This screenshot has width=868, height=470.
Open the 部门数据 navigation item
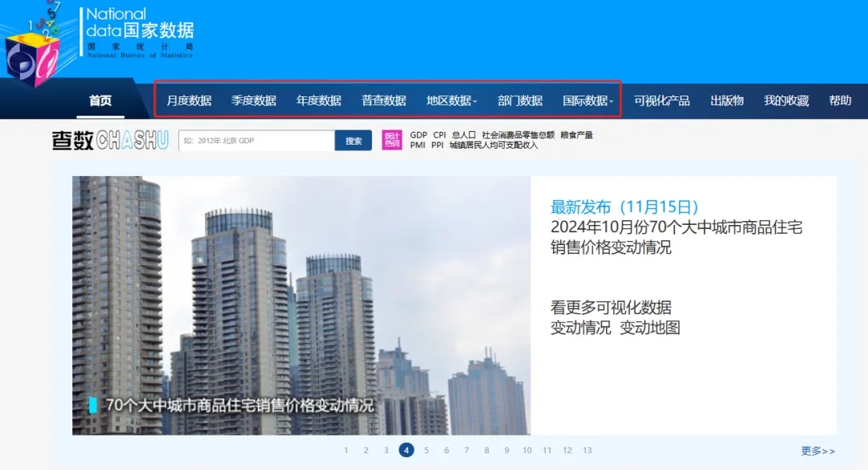point(520,100)
